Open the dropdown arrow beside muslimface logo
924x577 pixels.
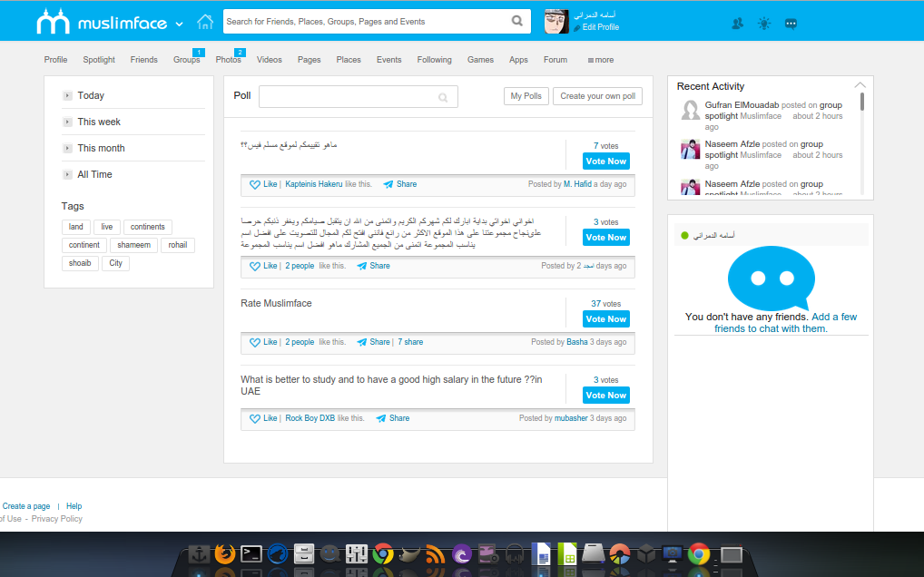[x=179, y=24]
